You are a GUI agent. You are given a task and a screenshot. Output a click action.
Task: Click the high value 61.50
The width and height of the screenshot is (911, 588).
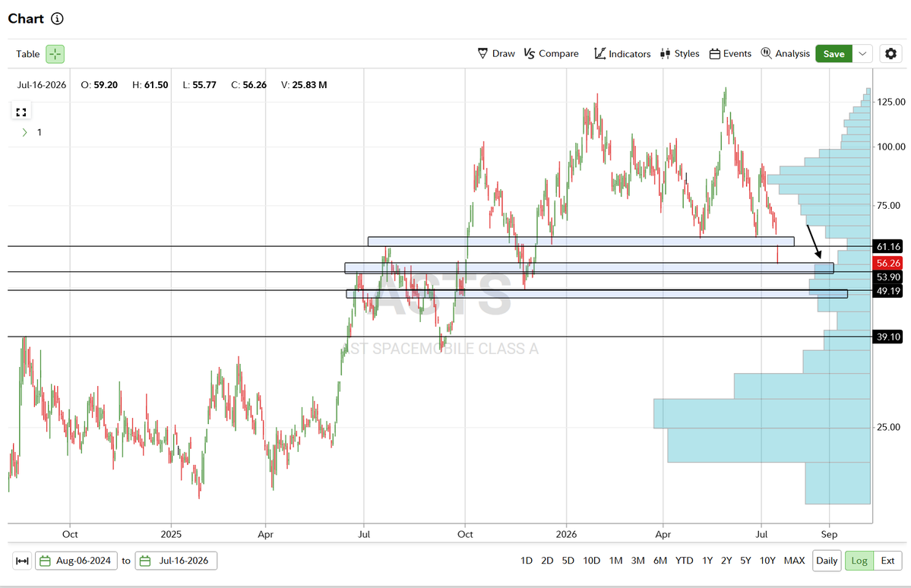point(157,85)
